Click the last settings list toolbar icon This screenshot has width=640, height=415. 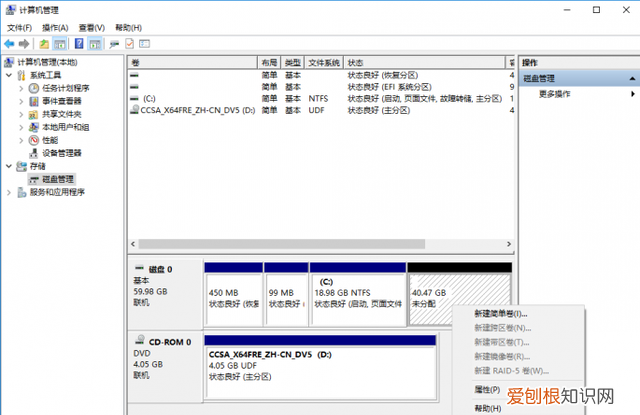(144, 44)
